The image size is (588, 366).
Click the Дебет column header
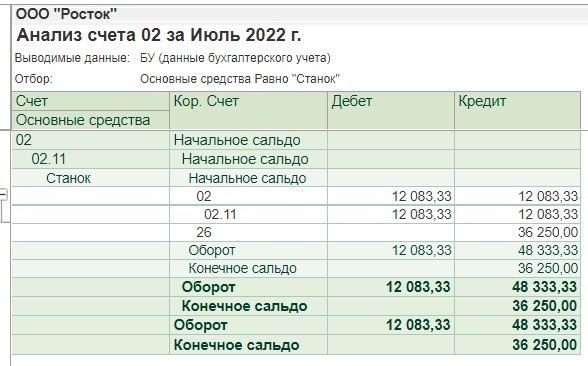tap(391, 110)
